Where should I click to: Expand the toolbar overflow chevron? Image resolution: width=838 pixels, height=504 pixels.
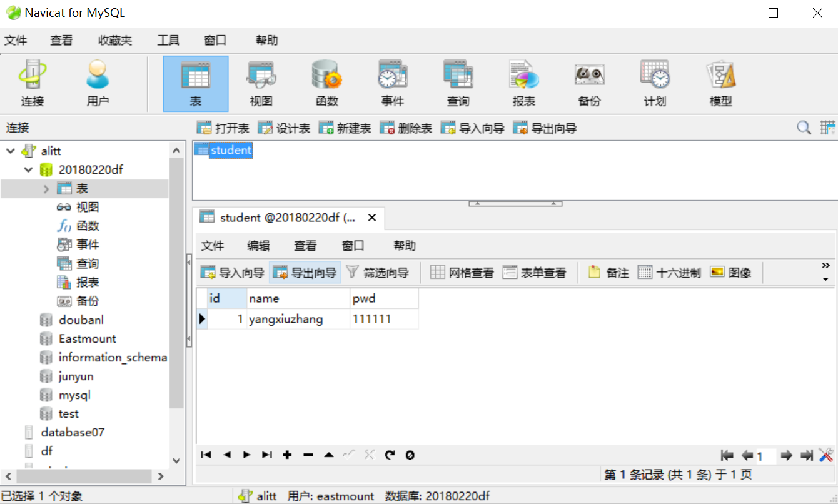pos(825,265)
